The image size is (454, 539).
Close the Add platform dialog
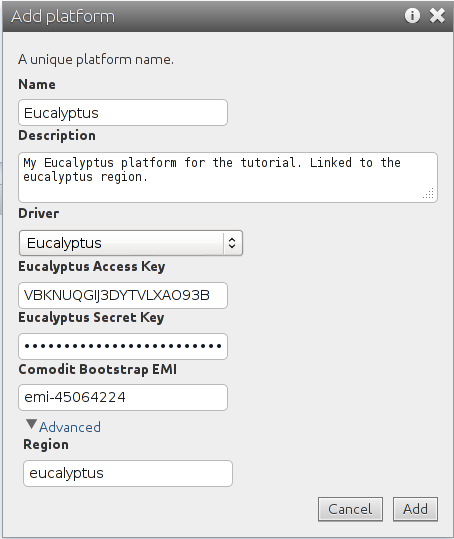point(437,16)
